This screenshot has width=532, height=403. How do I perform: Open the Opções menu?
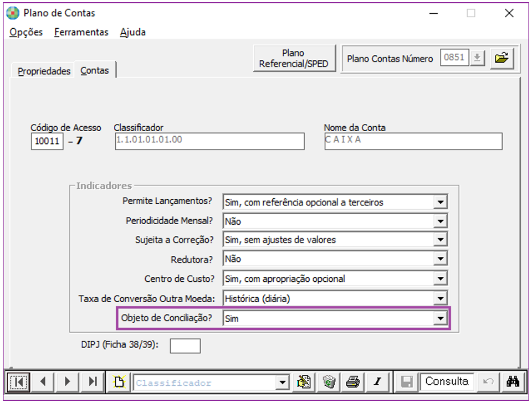coord(26,32)
